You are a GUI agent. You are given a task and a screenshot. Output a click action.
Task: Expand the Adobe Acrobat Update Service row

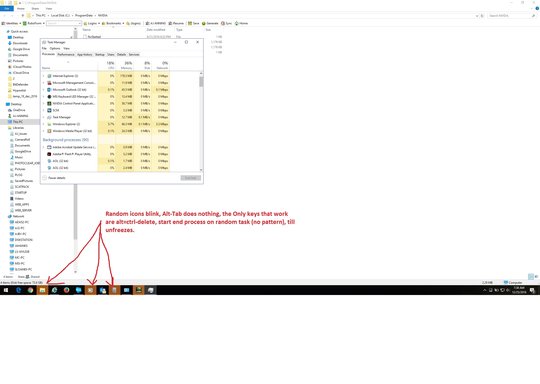click(x=44, y=147)
